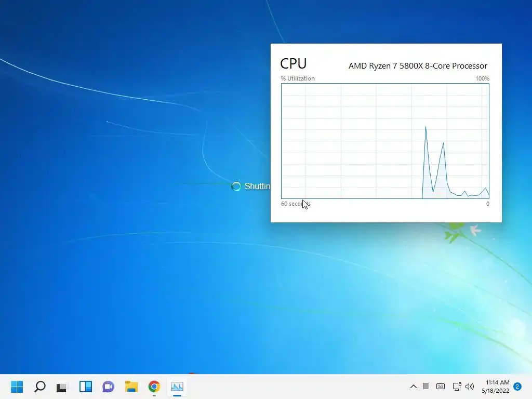
Task: Click AMD Ryzen 7 5800X processor name
Action: click(418, 66)
